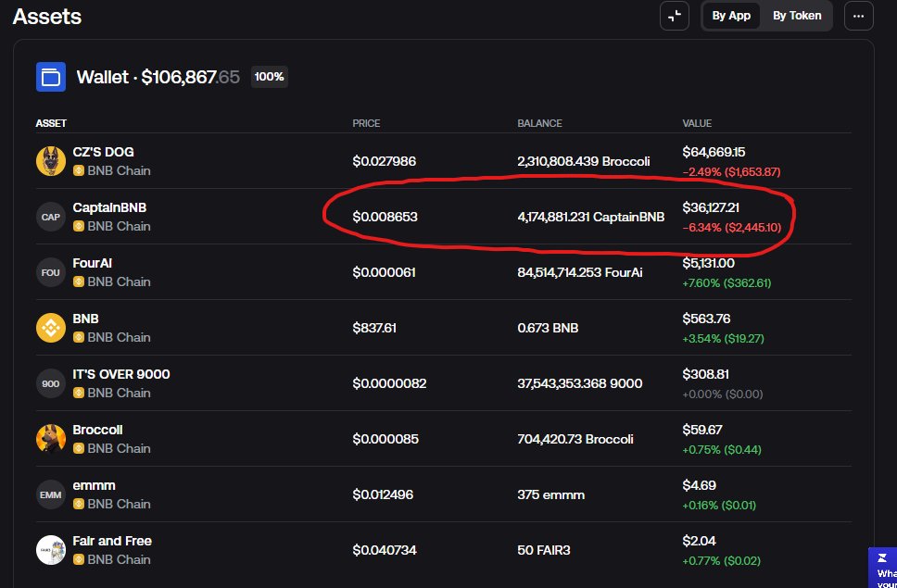This screenshot has height=588, width=897.
Task: Click the CZ'S DOG token logo
Action: click(51, 161)
